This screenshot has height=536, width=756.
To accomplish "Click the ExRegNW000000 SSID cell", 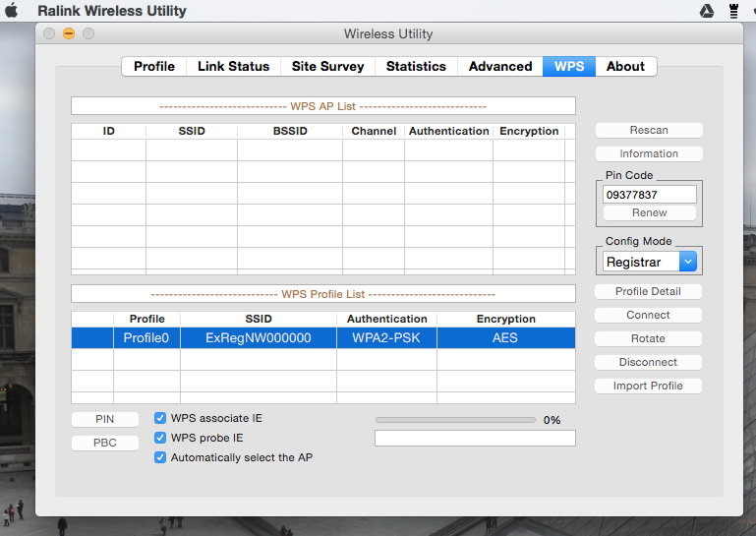I will [259, 337].
